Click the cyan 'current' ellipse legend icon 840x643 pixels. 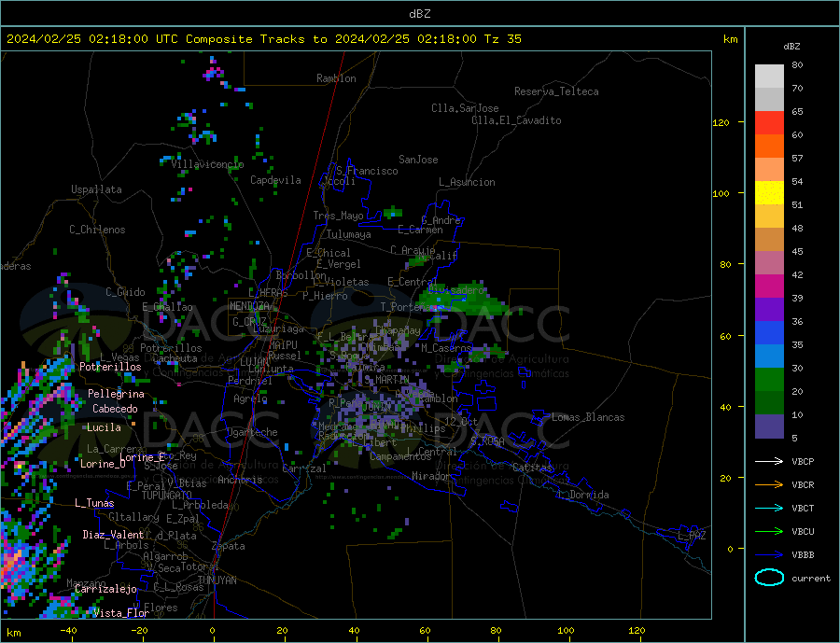click(769, 578)
